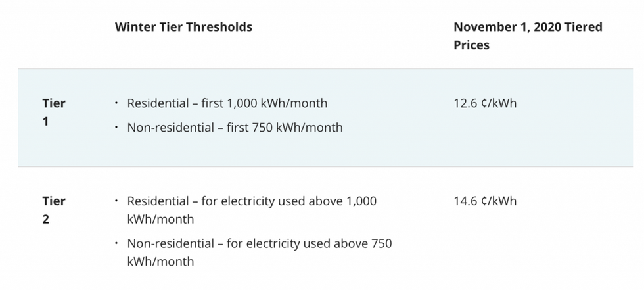Click the digit 2 under Tier
The image size is (644, 290).
pyautogui.click(x=45, y=219)
